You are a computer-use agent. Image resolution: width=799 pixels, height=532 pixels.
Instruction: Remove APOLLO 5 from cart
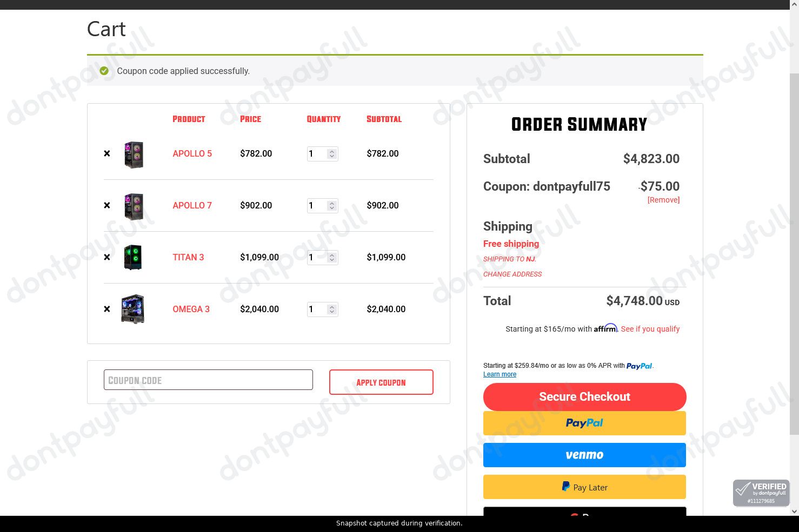coord(106,153)
